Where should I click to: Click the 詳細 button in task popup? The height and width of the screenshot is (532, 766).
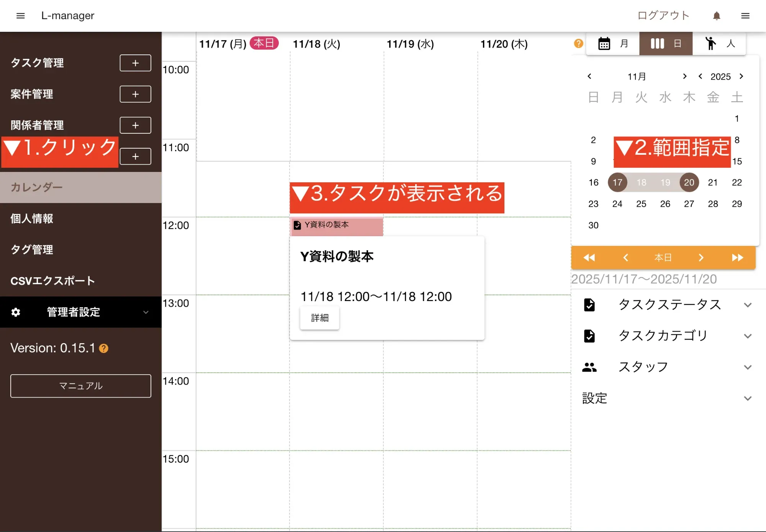(319, 318)
